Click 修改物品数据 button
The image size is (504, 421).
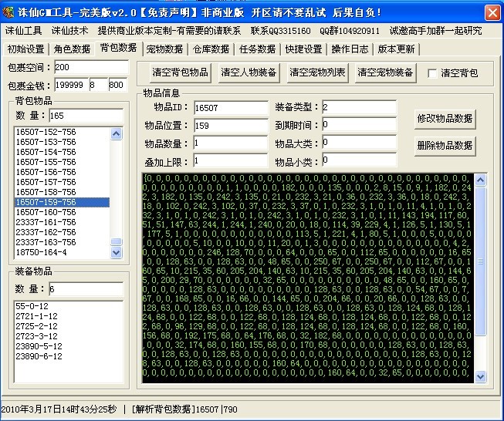445,120
